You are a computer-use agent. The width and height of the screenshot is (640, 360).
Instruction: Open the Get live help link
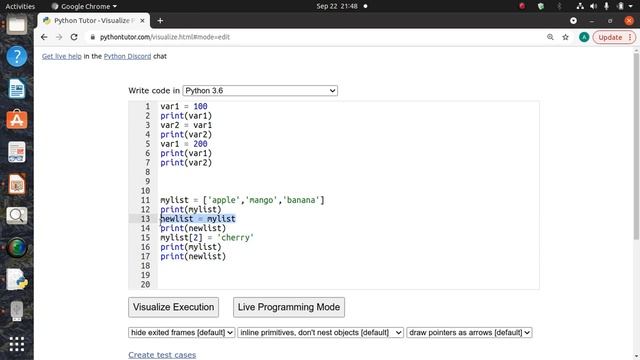pyautogui.click(x=62, y=56)
